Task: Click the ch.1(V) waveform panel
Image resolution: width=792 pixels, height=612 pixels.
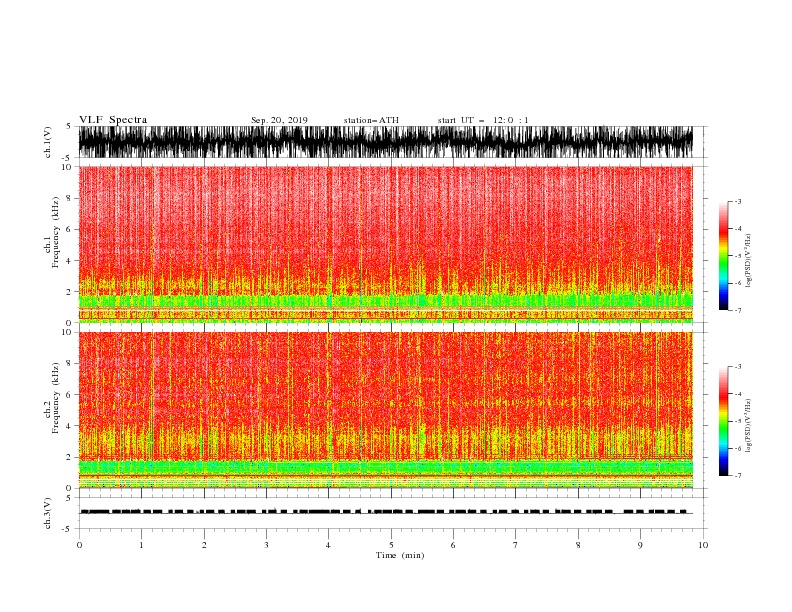Action: tap(392, 142)
